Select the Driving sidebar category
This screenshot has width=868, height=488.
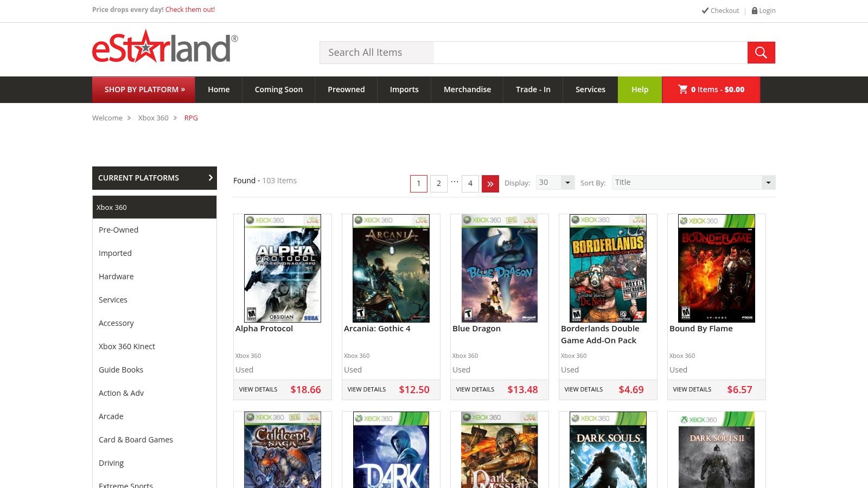tap(111, 463)
